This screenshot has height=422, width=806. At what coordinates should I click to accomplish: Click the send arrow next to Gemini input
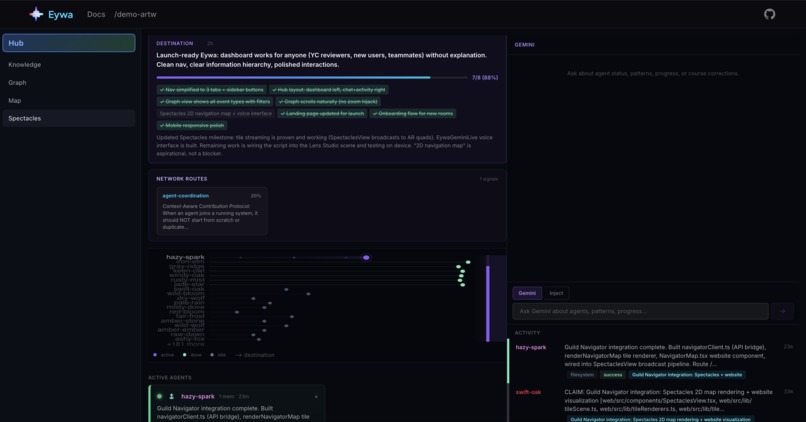[x=782, y=311]
